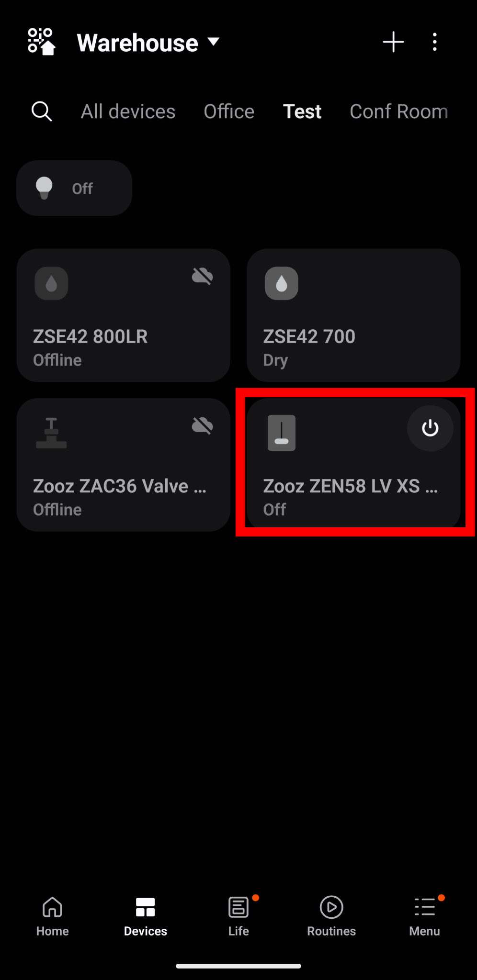Go to the Home bottom tab
This screenshot has height=980, width=477.
[x=53, y=916]
